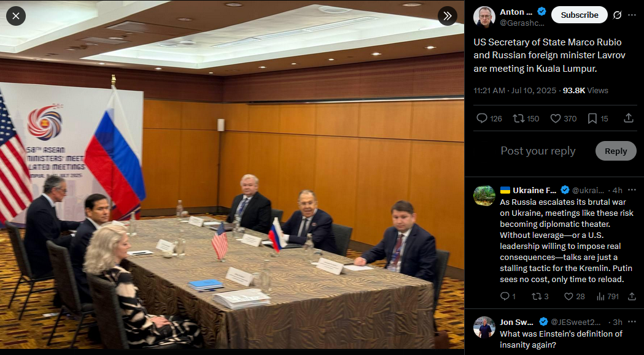
Task: Open more options on Jon Sw... reply
Action: click(632, 322)
